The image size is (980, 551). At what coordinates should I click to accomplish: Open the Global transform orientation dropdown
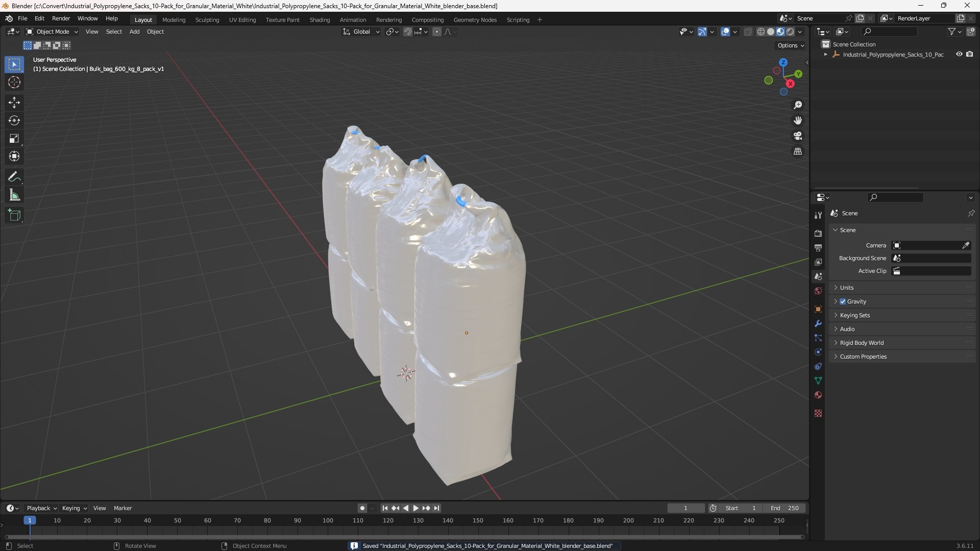click(361, 32)
